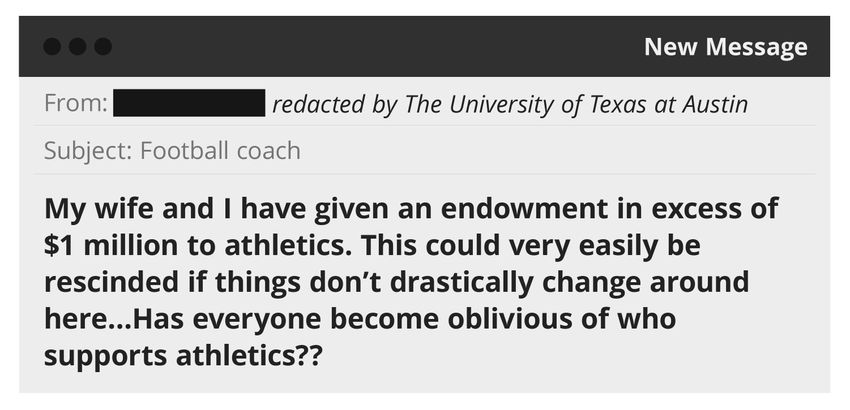Select the blacked-out sender name box
The width and height of the screenshot is (850, 410).
click(x=189, y=104)
